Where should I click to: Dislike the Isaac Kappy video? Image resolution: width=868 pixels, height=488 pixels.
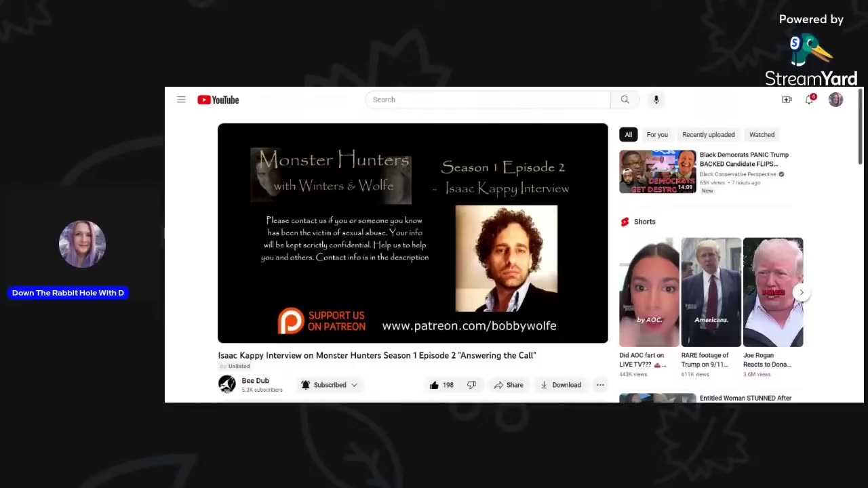[x=471, y=385]
